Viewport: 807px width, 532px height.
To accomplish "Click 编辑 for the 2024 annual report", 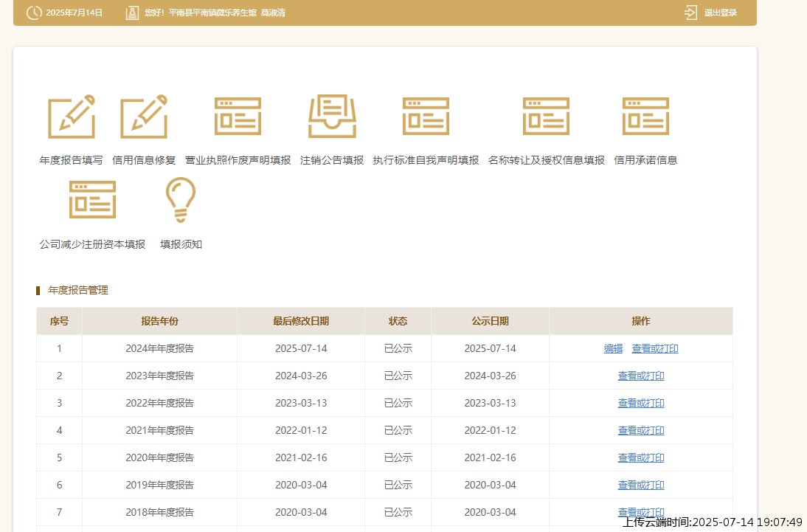I will [613, 349].
